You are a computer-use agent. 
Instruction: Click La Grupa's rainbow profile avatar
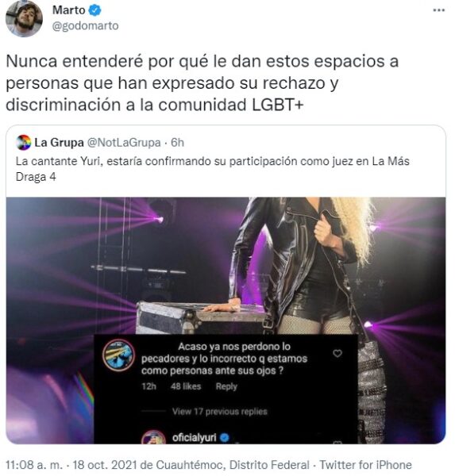[x=23, y=143]
